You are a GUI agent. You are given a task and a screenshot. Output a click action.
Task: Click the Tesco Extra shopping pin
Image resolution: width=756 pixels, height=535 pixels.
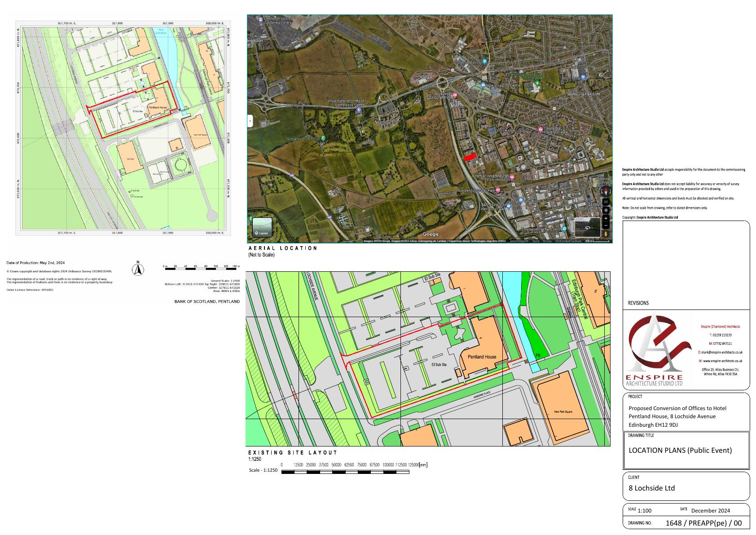point(583,77)
